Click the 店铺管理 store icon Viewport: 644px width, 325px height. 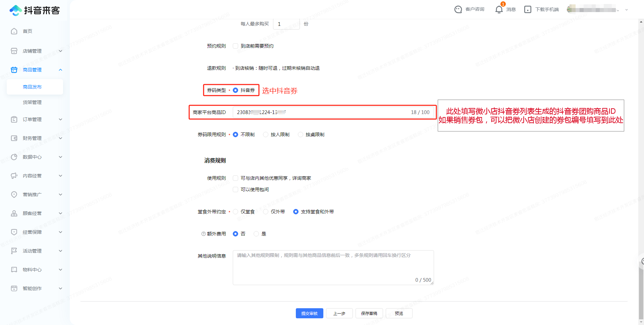click(x=14, y=51)
